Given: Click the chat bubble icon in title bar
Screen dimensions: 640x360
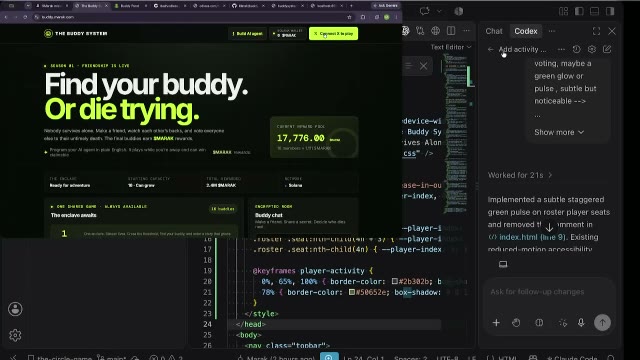Looking at the screenshot, I should point(424,11).
